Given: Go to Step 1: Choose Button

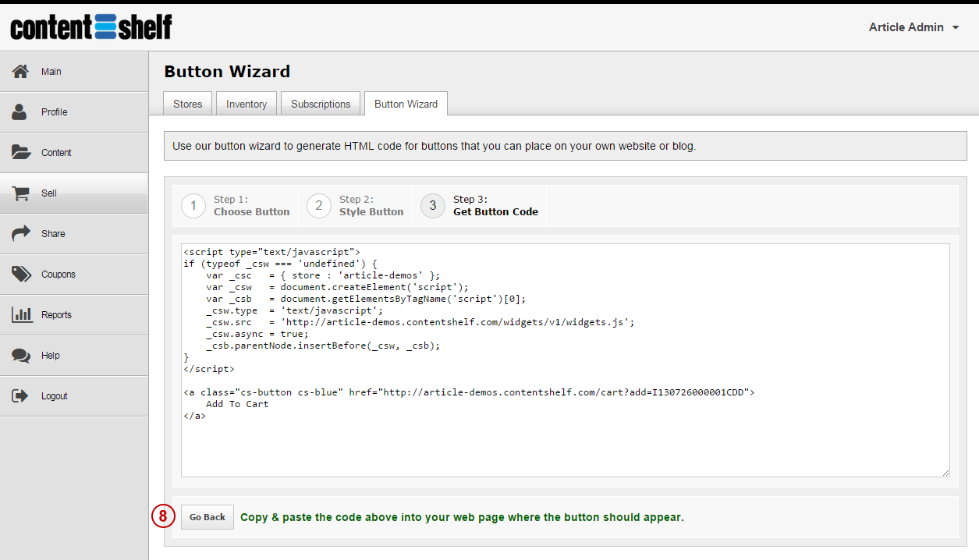Looking at the screenshot, I should [x=236, y=206].
